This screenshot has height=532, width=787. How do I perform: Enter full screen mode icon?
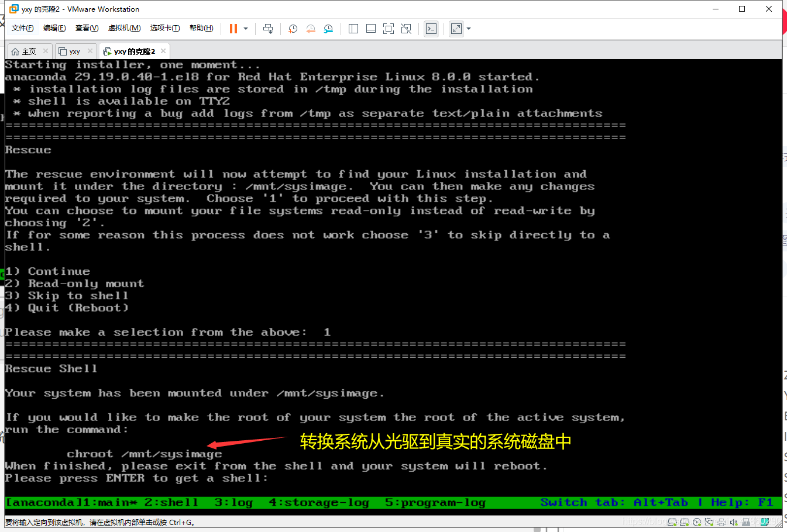coord(389,29)
